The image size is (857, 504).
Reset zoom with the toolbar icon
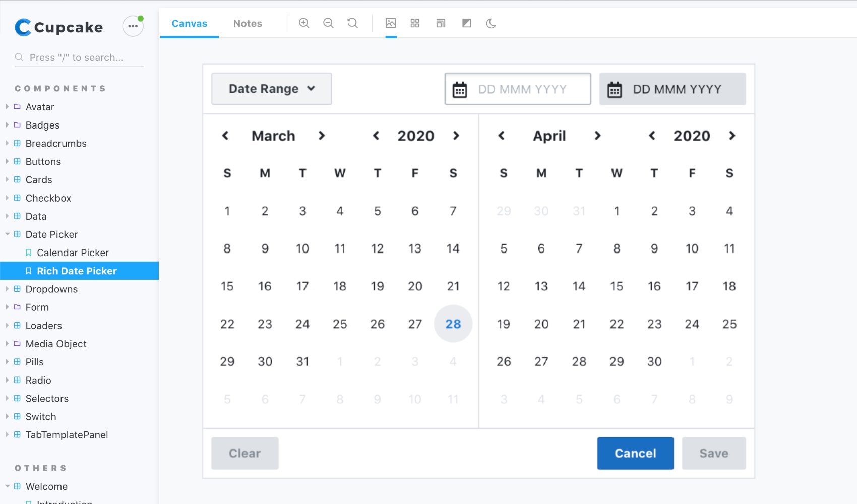[352, 23]
